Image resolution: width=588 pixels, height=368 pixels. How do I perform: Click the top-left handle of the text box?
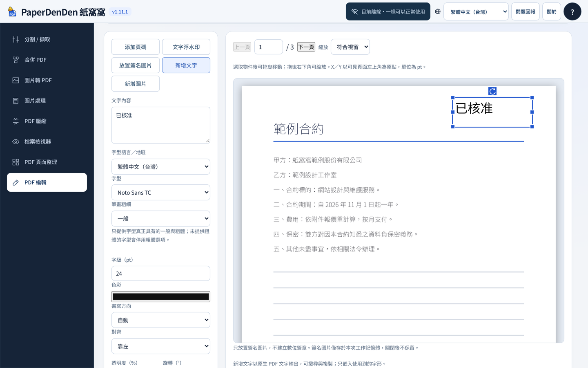point(453,98)
